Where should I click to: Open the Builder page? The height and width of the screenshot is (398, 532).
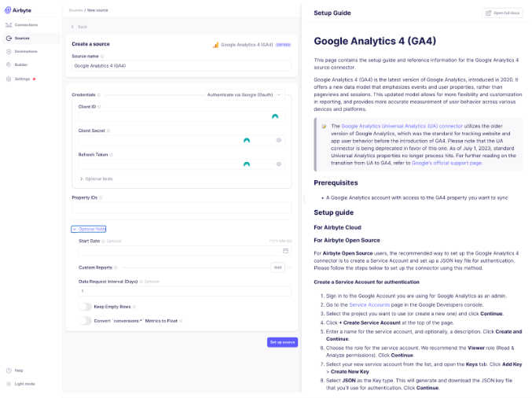[21, 64]
